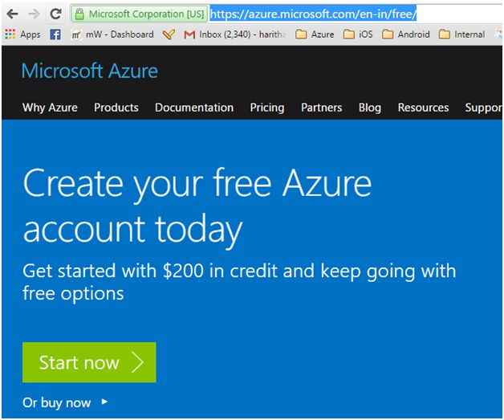Click the browser forward arrow
This screenshot has height=420, width=504.
click(x=34, y=14)
